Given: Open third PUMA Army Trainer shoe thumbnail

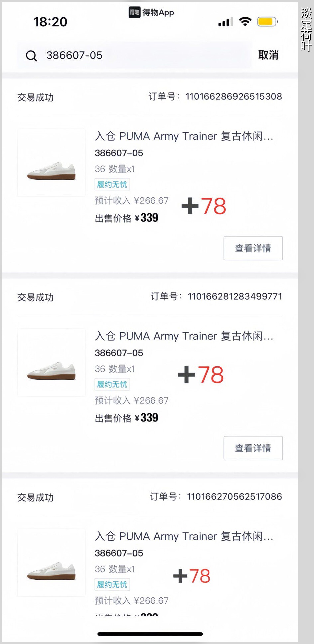Looking at the screenshot, I should (51, 563).
